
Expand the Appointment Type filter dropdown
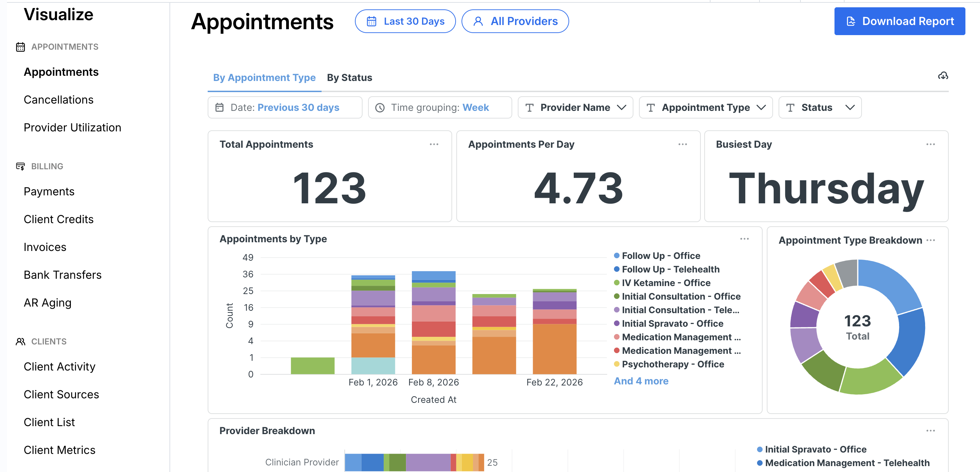pos(706,107)
